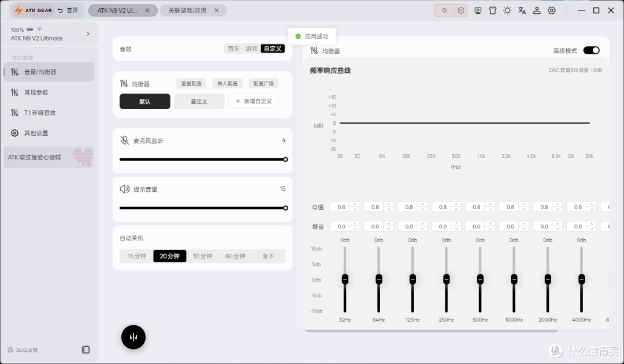The width and height of the screenshot is (624, 364).
Task: Open the shirt skin theme icon
Action: coord(493,10)
